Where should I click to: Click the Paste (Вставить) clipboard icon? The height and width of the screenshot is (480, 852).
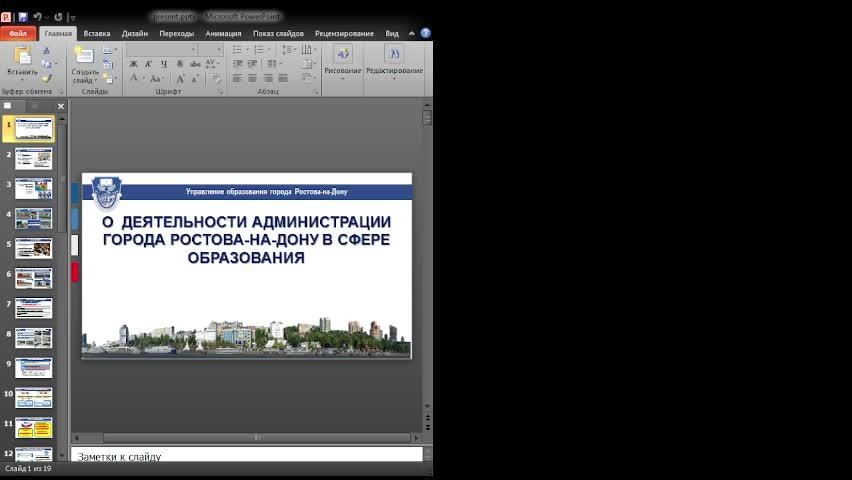[x=22, y=56]
